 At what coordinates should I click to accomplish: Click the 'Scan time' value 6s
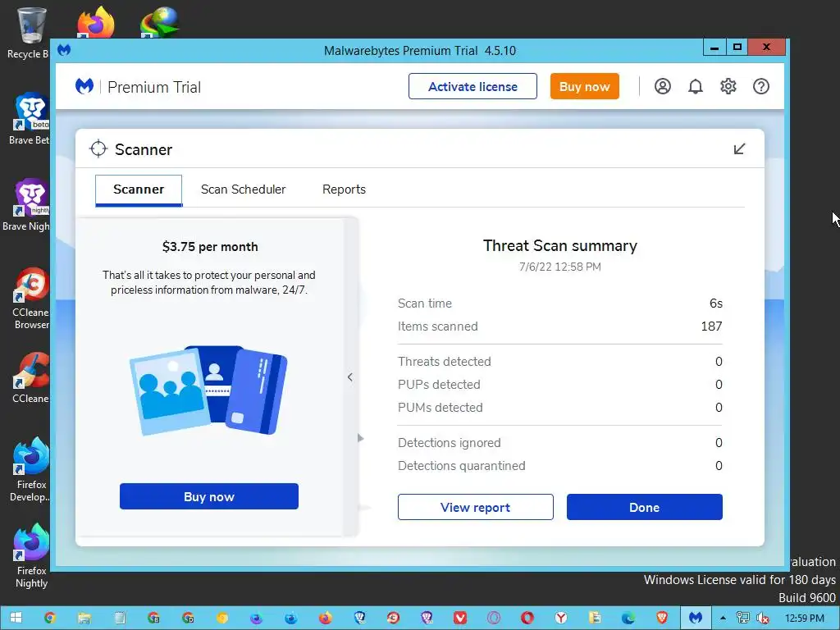(715, 304)
